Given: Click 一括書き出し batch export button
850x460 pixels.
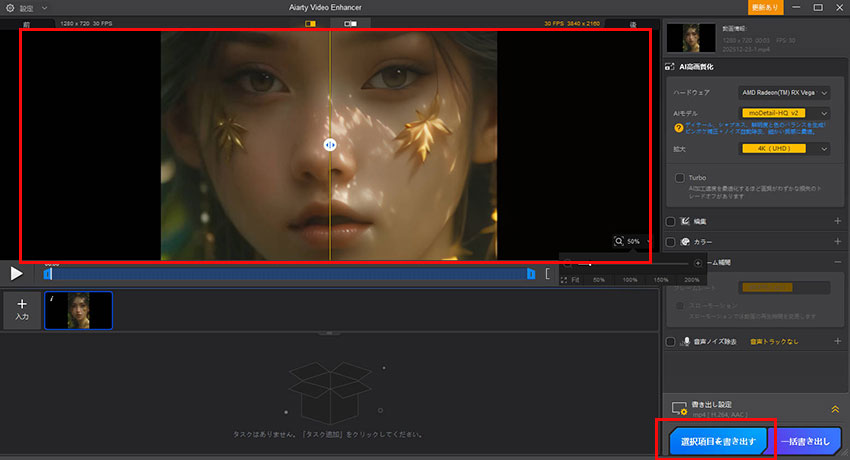Looking at the screenshot, I should point(806,442).
